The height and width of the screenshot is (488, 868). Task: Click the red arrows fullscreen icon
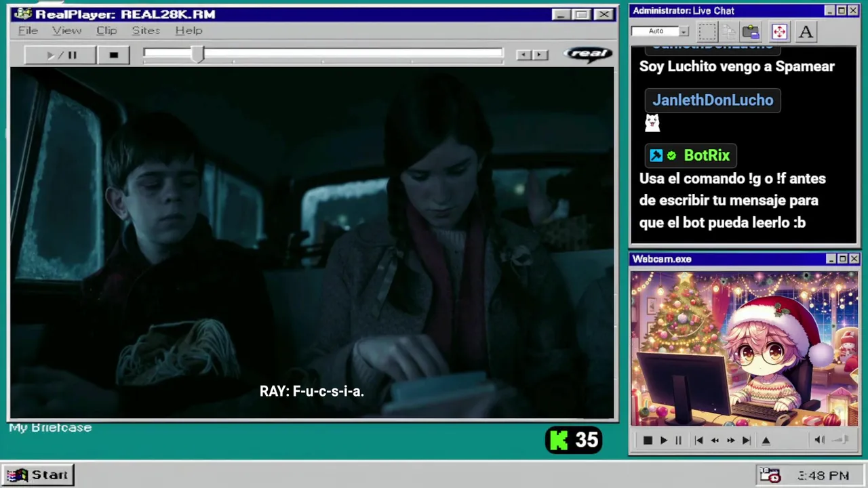click(x=779, y=31)
